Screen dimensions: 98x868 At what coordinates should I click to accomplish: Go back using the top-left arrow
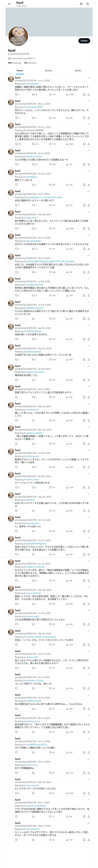click(x=9, y=4)
